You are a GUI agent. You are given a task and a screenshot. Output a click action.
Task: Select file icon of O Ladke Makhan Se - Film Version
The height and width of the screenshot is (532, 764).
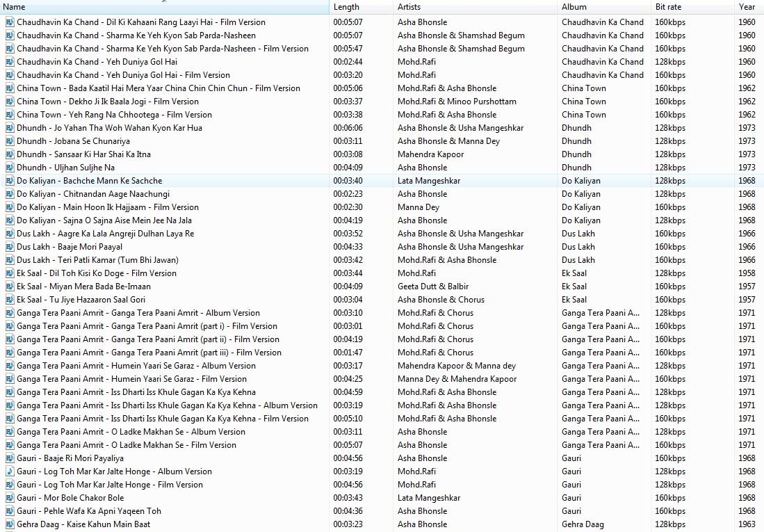(x=10, y=444)
